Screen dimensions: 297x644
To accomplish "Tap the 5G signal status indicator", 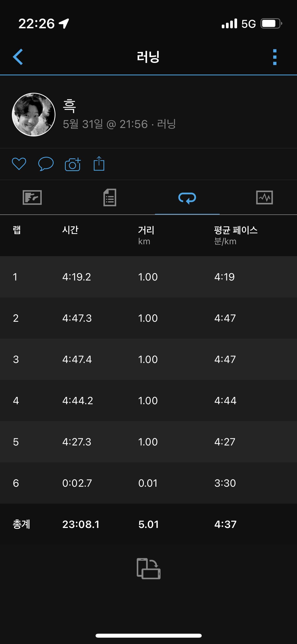I will 248,24.
